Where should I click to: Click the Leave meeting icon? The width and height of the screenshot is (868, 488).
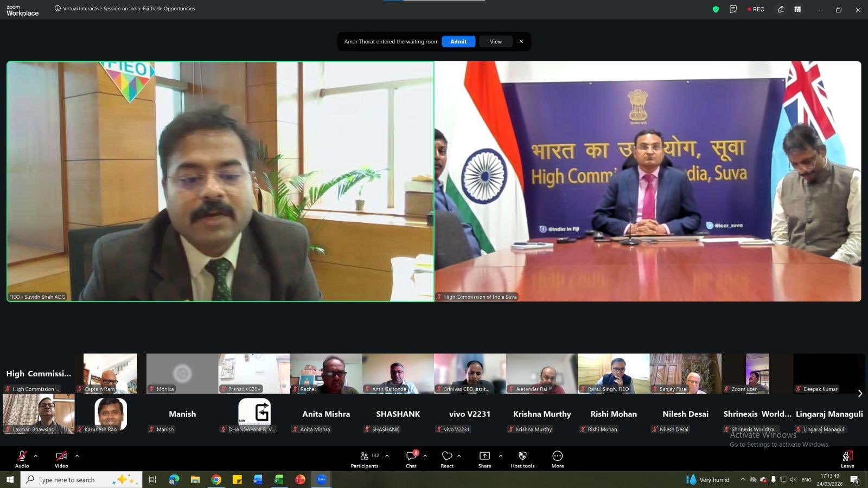[847, 456]
